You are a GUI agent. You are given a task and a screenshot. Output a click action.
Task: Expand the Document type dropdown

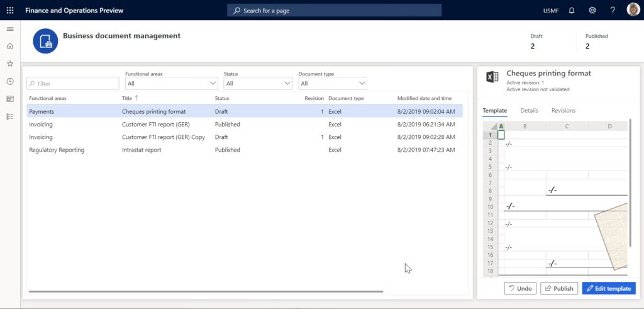pos(332,83)
